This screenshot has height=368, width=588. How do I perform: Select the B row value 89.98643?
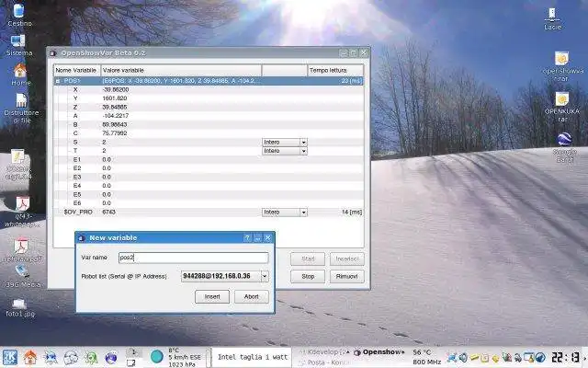114,124
